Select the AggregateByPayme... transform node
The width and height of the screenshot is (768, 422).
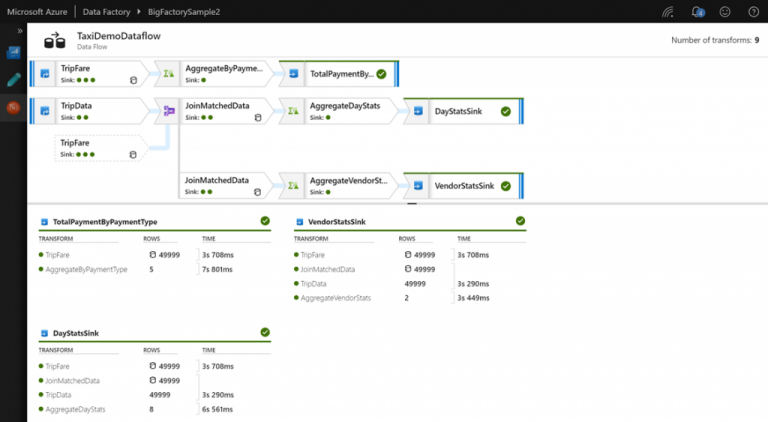pyautogui.click(x=215, y=74)
